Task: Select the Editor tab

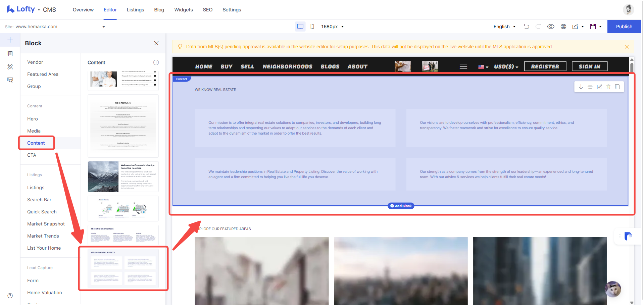Action: (x=110, y=10)
